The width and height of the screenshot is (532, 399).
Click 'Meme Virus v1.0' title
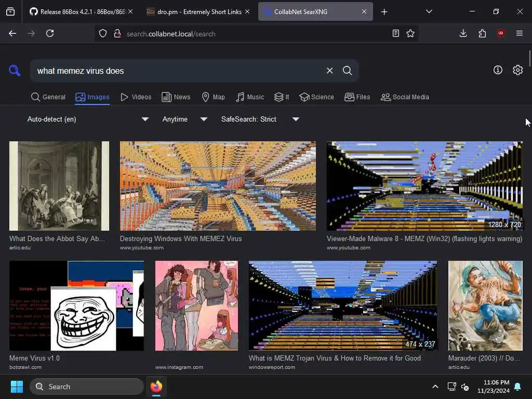[34, 358]
